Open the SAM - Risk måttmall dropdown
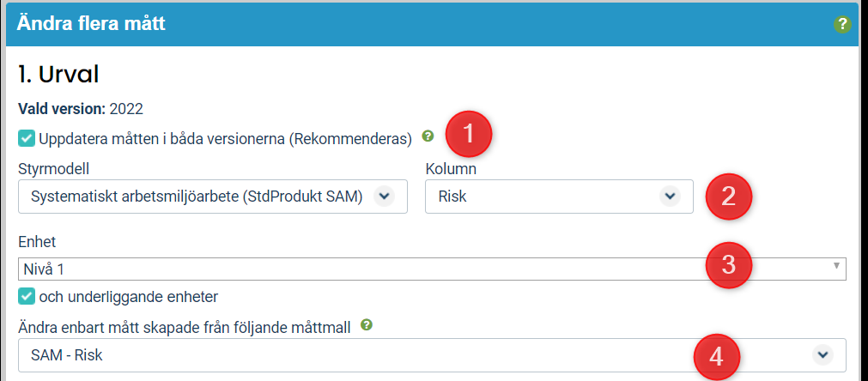This screenshot has height=381, width=868. 432,355
